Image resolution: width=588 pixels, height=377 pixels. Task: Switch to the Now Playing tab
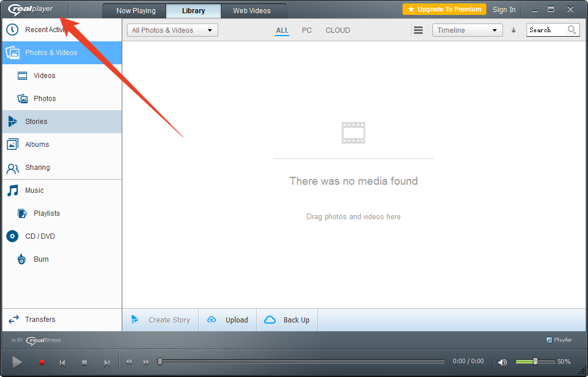136,11
